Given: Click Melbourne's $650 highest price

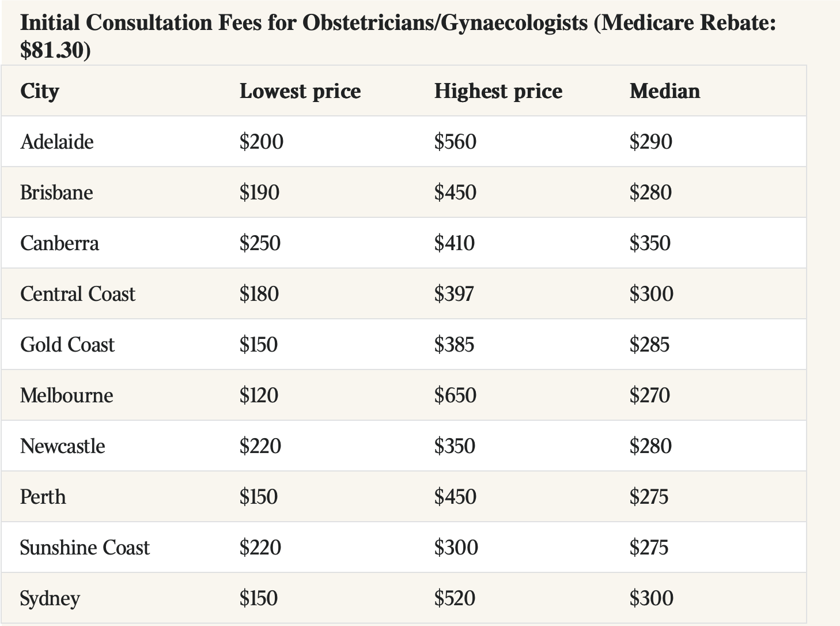Looking at the screenshot, I should coord(455,395).
